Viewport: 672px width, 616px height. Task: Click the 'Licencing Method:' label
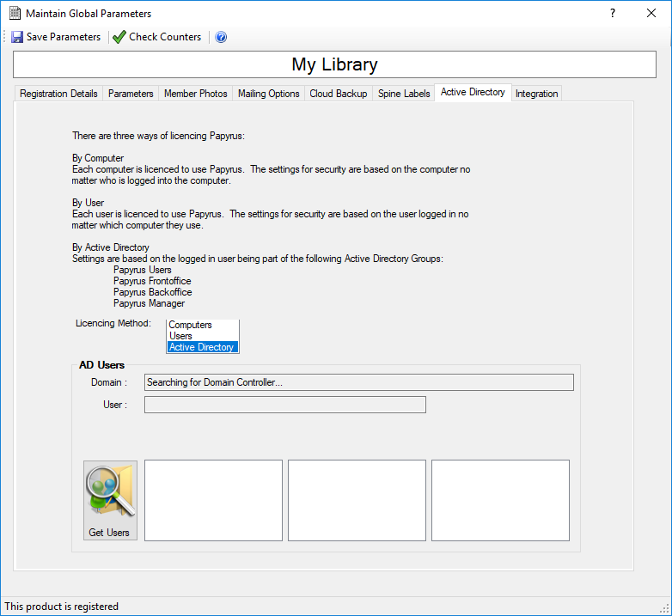pos(113,323)
